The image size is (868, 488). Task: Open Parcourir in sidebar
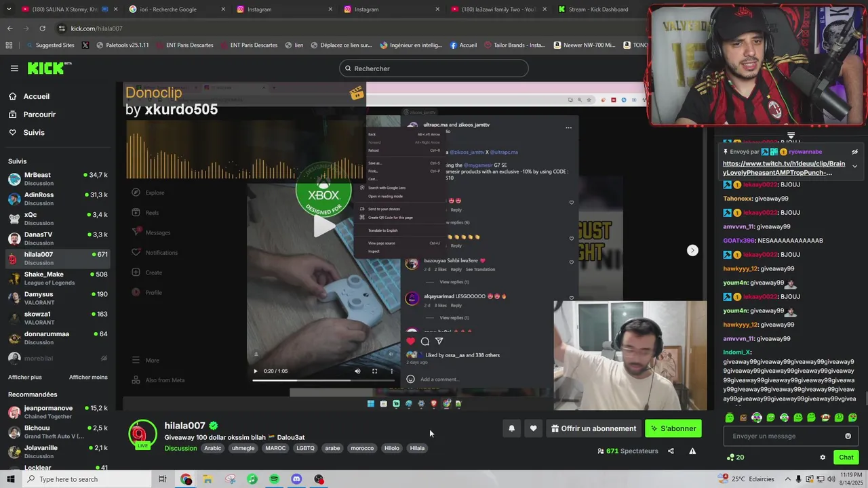pos(39,115)
